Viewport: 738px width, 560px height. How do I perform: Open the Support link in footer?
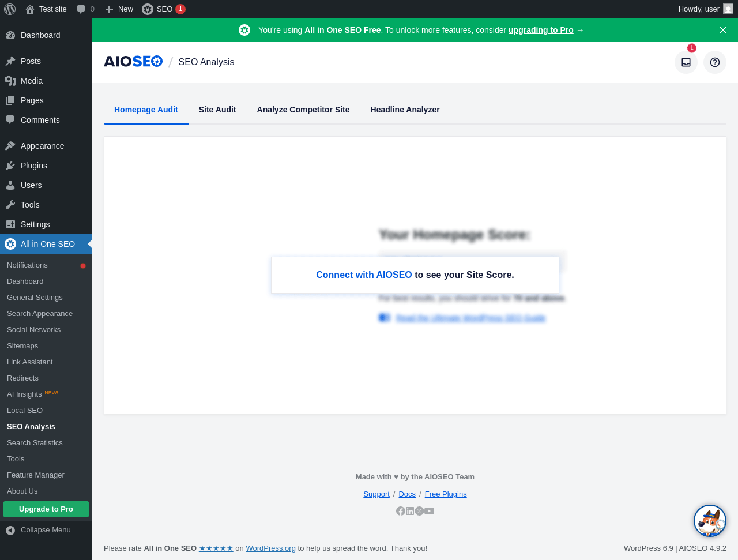tap(376, 494)
